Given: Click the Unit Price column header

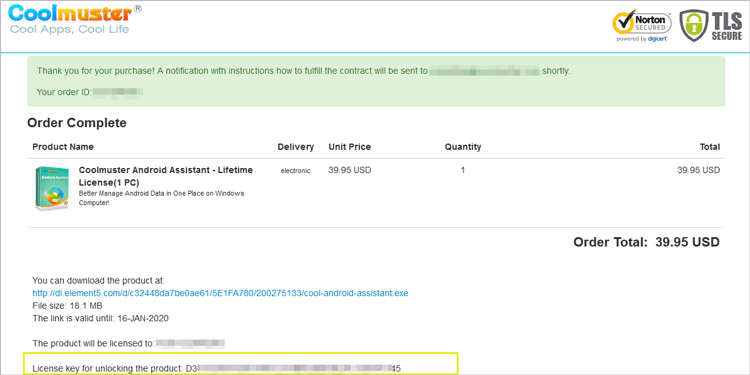Looking at the screenshot, I should 349,147.
